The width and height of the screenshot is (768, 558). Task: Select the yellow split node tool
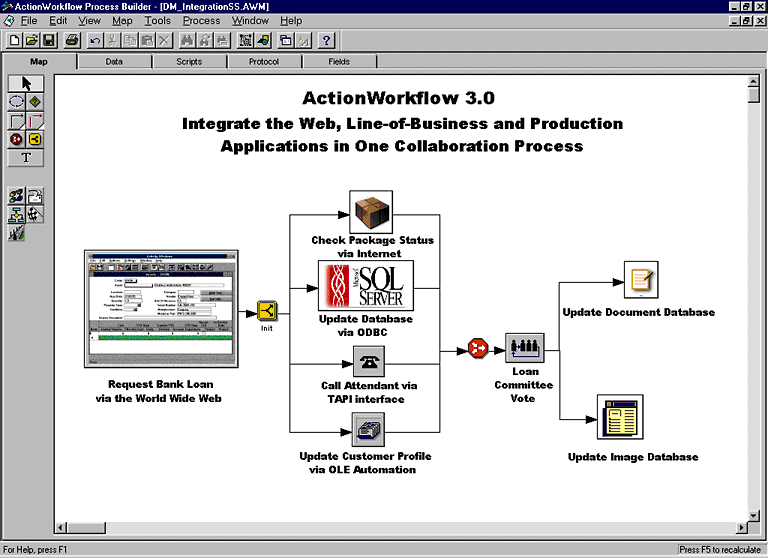pos(35,139)
